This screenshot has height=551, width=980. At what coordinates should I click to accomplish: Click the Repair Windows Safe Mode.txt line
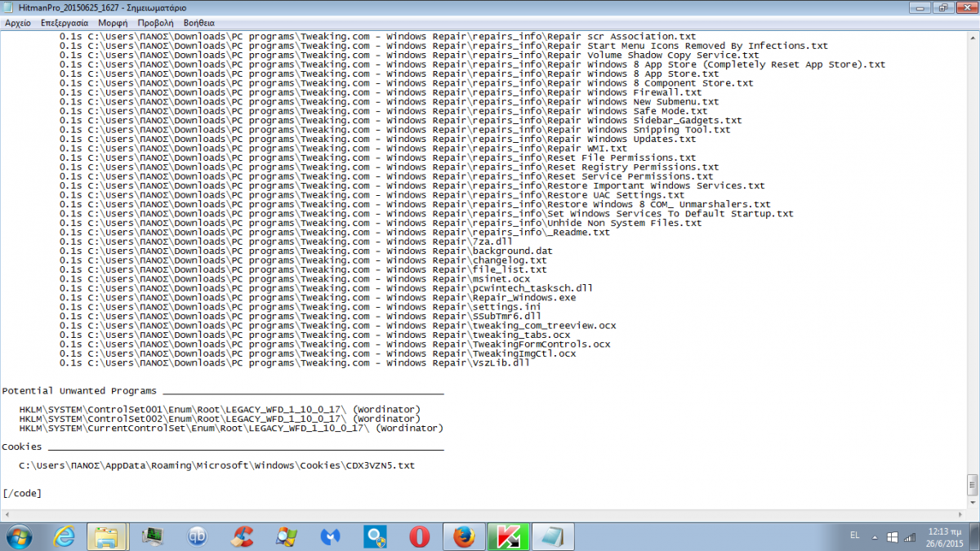coord(383,111)
